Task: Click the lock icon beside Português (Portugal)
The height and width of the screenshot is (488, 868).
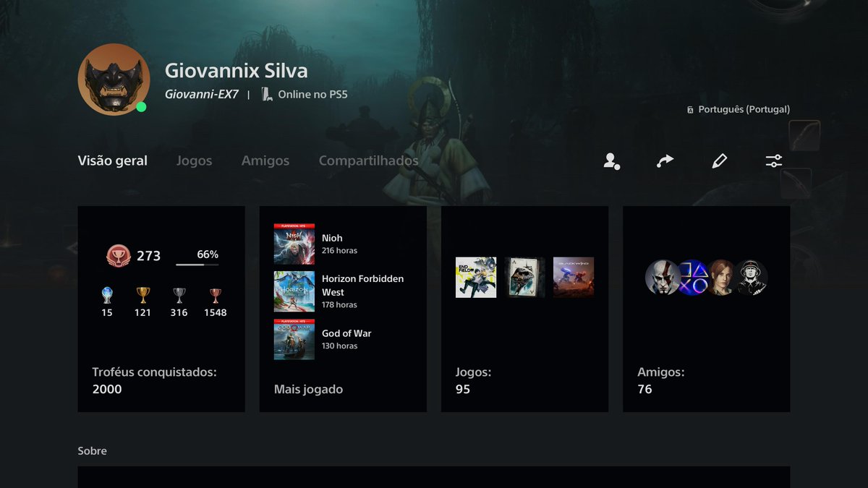Action: pyautogui.click(x=690, y=110)
